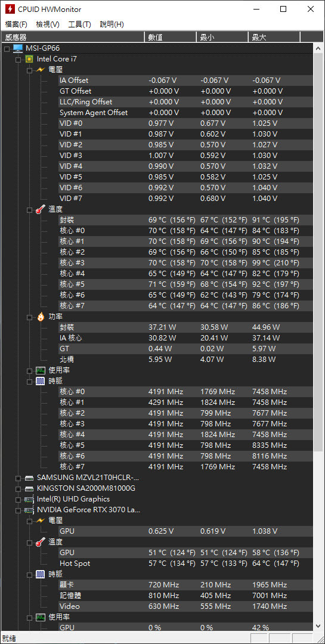This screenshot has width=325, height=644.
Task: Select the VID #7 row
Action: (185, 198)
